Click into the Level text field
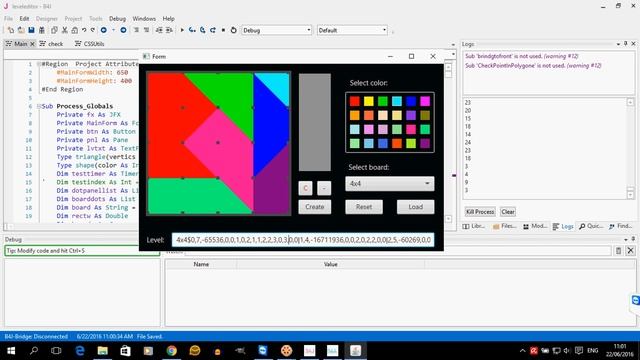 point(303,240)
